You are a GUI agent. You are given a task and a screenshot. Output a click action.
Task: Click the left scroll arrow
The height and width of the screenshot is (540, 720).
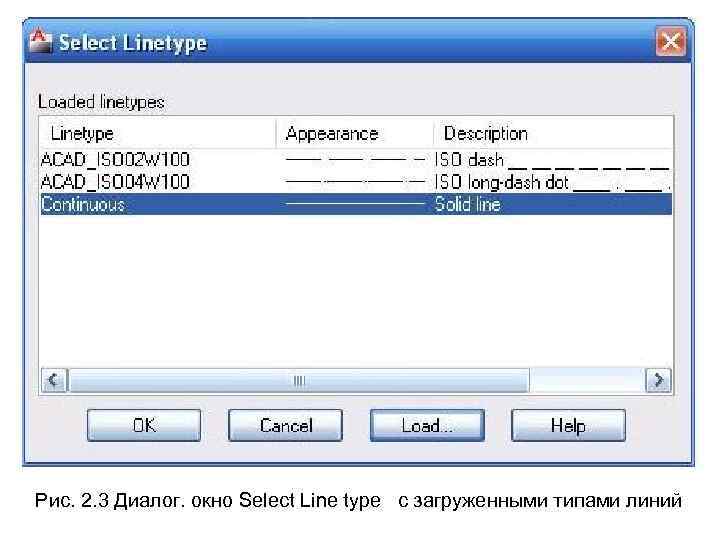54,380
